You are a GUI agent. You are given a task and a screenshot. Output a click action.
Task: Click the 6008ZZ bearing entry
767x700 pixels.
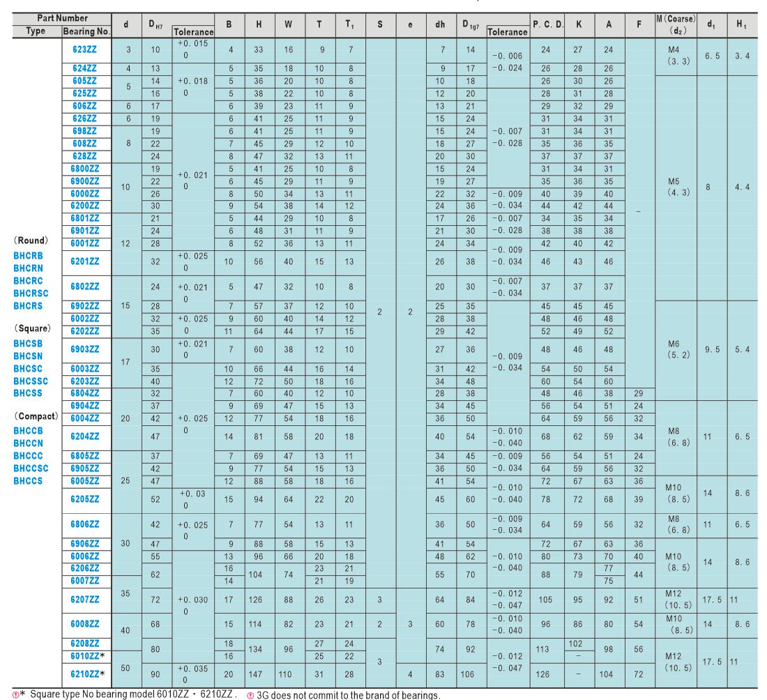coord(84,624)
